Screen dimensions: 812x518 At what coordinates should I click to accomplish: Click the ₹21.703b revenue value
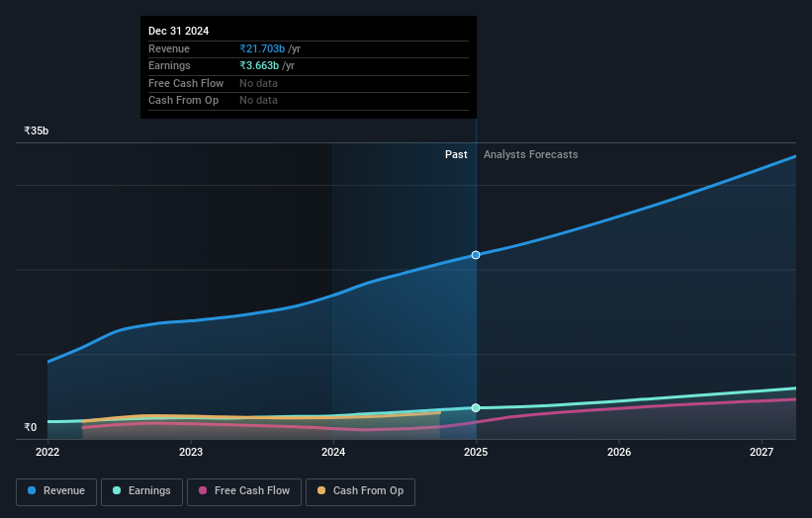click(262, 48)
